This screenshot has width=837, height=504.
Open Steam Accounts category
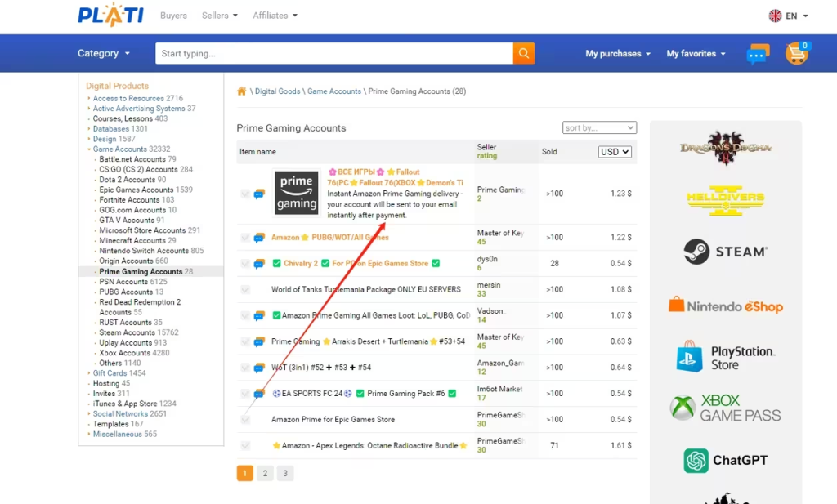tap(127, 332)
